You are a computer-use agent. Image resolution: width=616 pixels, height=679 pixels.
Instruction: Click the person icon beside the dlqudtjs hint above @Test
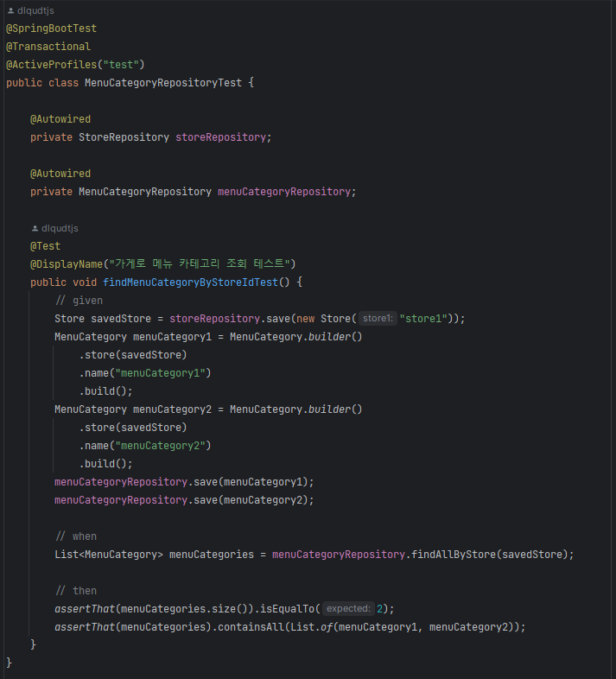pyautogui.click(x=35, y=228)
